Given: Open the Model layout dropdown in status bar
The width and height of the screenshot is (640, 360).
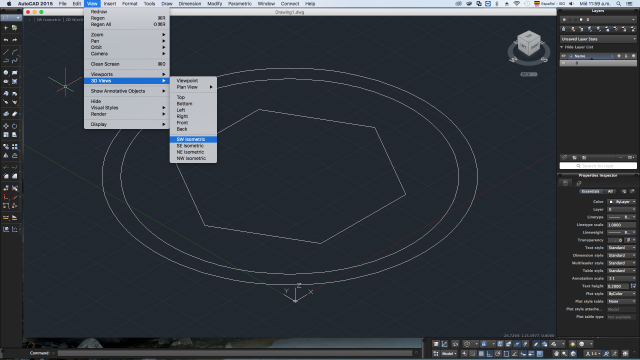Looking at the screenshot, I should coord(449,353).
